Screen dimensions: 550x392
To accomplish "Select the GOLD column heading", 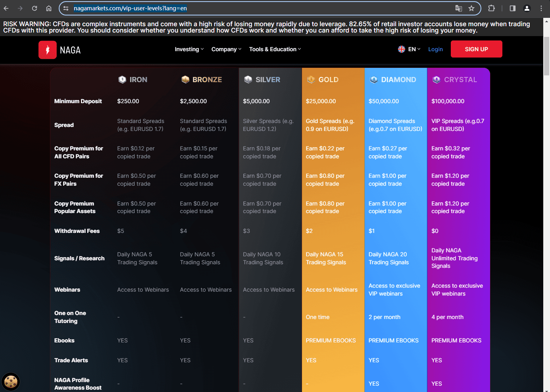I will [329, 80].
